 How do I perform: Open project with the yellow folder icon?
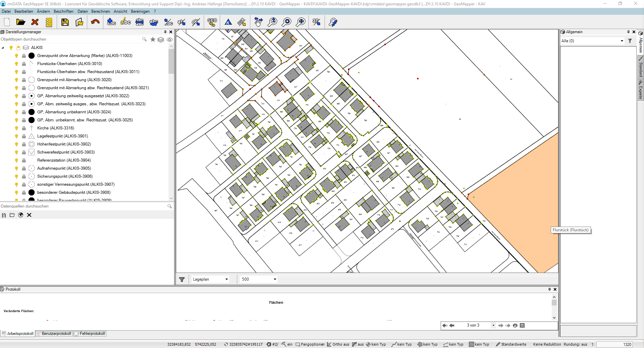[x=21, y=22]
